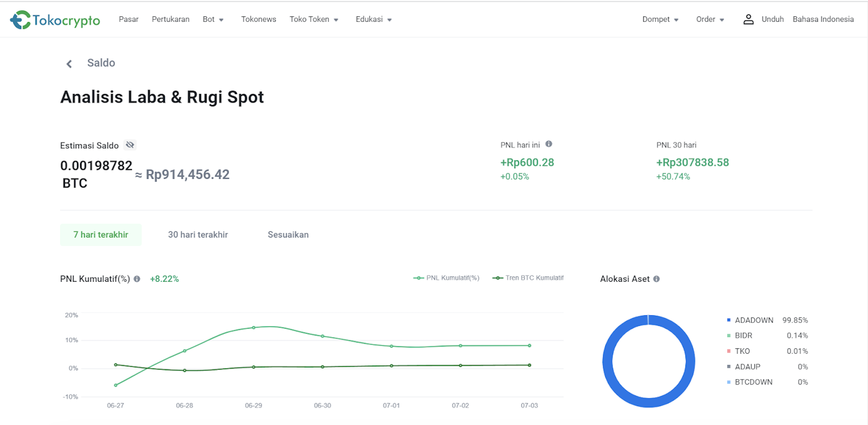This screenshot has height=425, width=868.
Task: Expand the Edukasi dropdown
Action: click(374, 19)
